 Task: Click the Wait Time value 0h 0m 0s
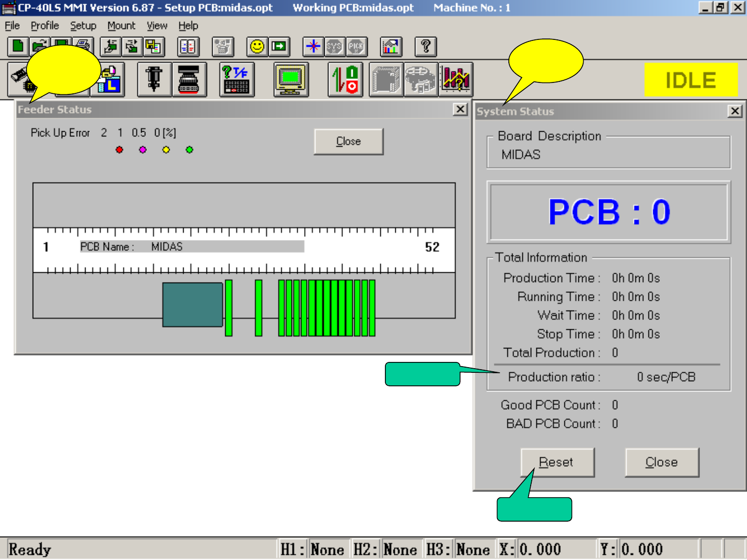coord(636,316)
